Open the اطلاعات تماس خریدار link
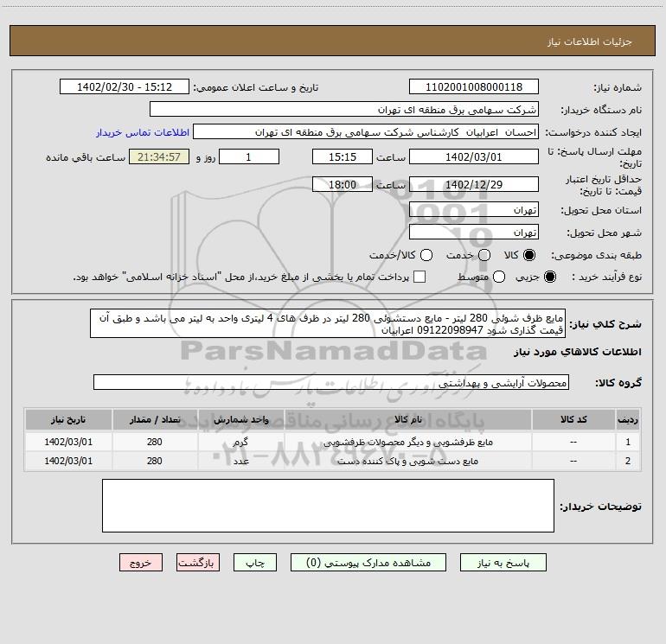The width and height of the screenshot is (666, 644). 143,132
